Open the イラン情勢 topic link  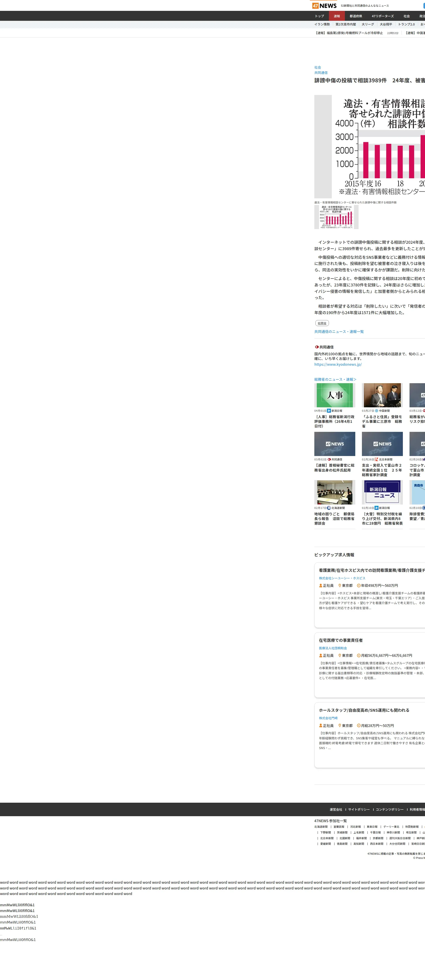(x=322, y=24)
